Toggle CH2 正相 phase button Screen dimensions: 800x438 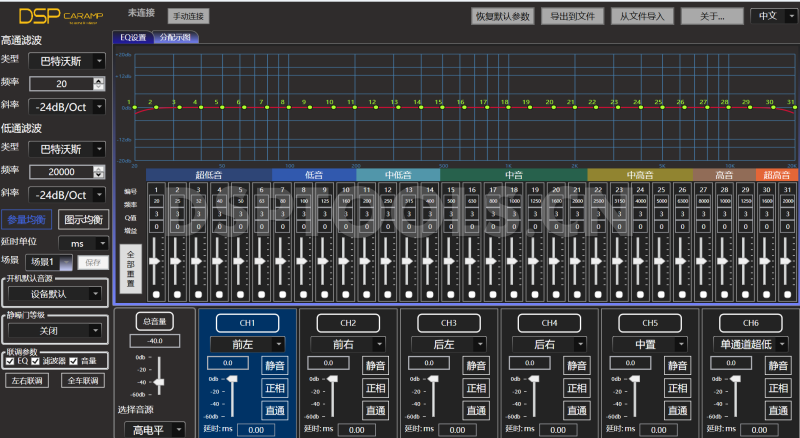375,388
